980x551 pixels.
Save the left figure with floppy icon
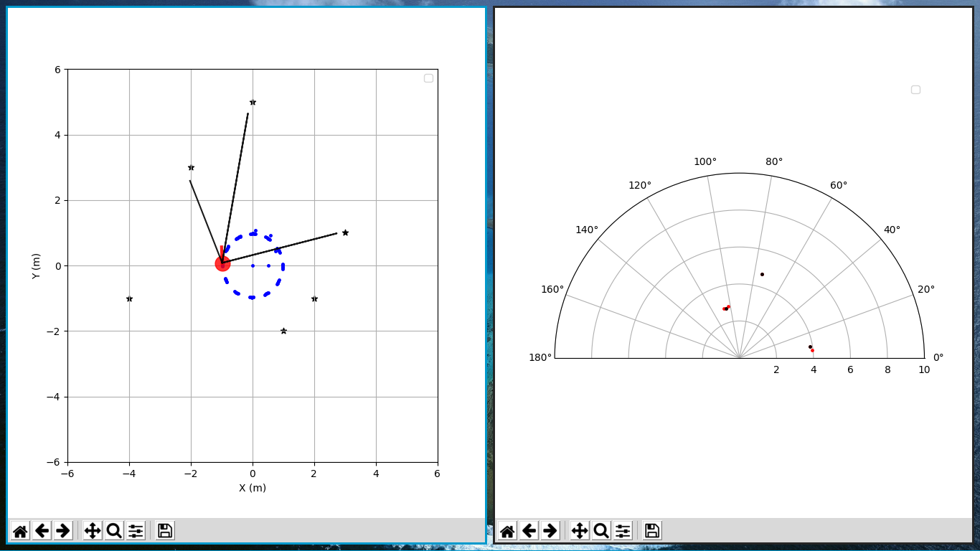165,531
